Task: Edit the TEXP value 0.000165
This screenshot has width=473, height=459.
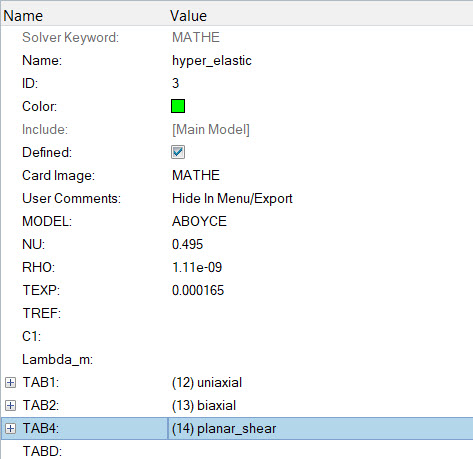Action: pyautogui.click(x=320, y=290)
